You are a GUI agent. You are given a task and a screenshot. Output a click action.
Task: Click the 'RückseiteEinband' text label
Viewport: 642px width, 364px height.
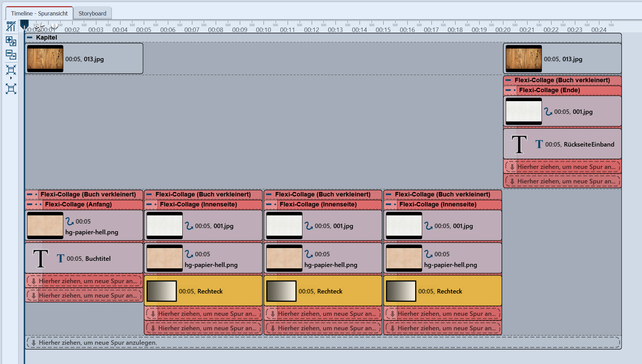pos(589,144)
